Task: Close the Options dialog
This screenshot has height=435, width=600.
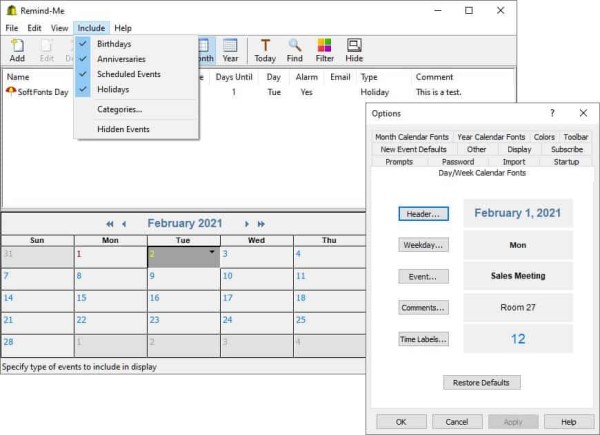Action: tap(583, 113)
